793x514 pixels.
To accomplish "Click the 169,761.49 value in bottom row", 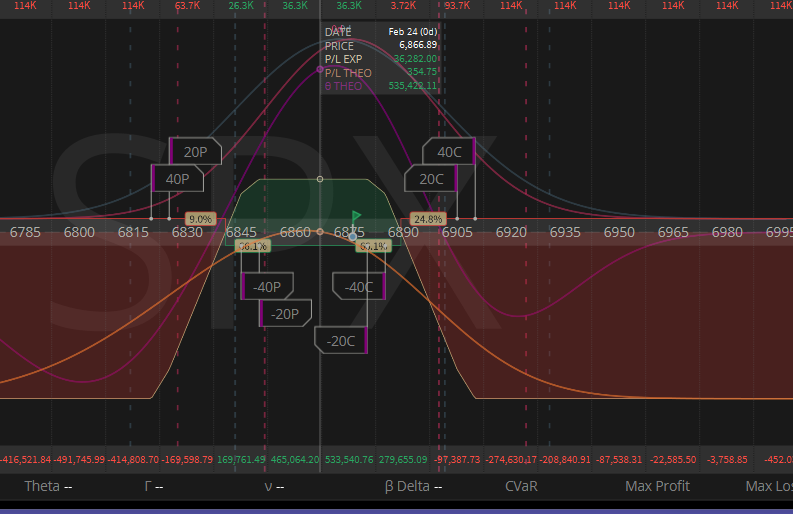I will pyautogui.click(x=241, y=460).
